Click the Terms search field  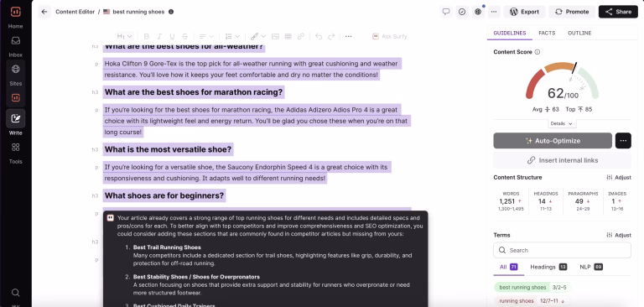[563, 250]
